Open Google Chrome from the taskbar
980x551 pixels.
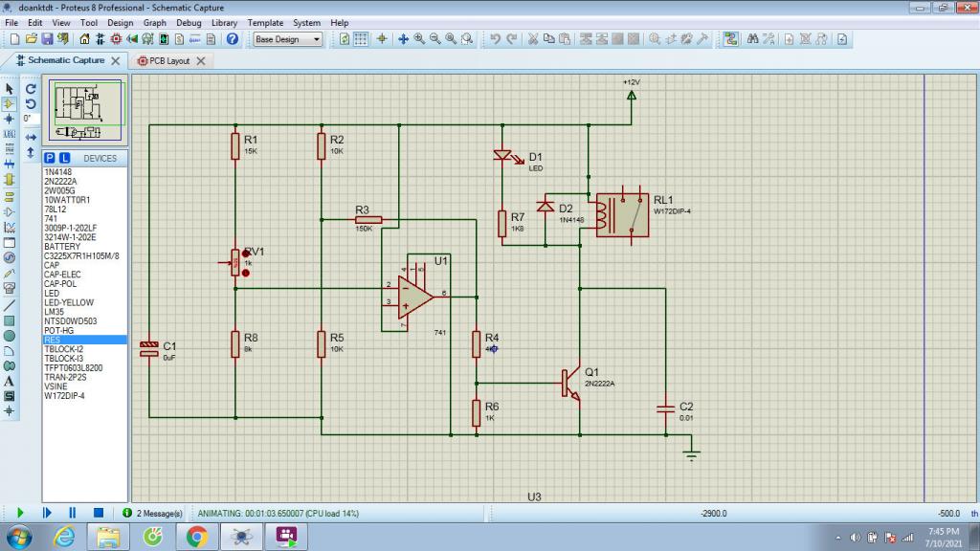[196, 537]
